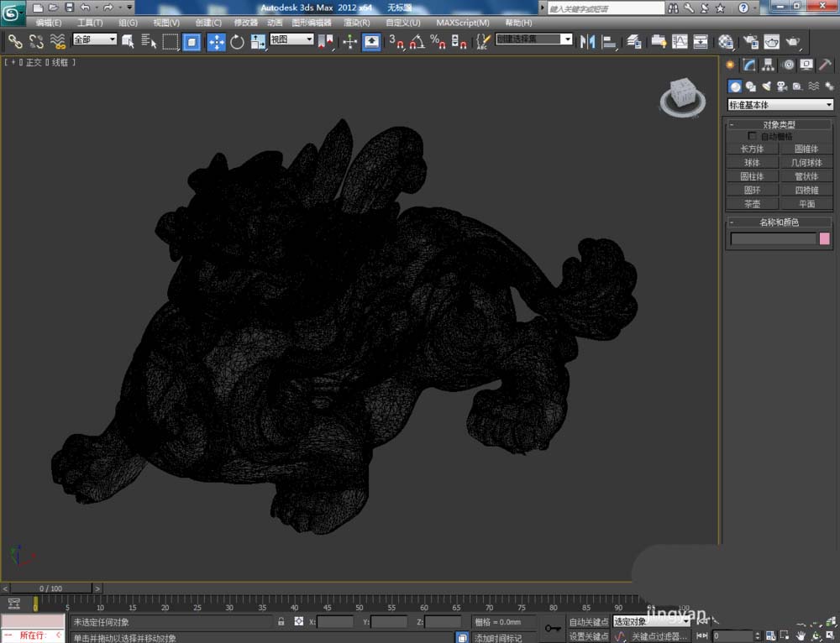Viewport: 840px width, 643px height.
Task: Switch to the Lights creation category
Action: pos(766,86)
